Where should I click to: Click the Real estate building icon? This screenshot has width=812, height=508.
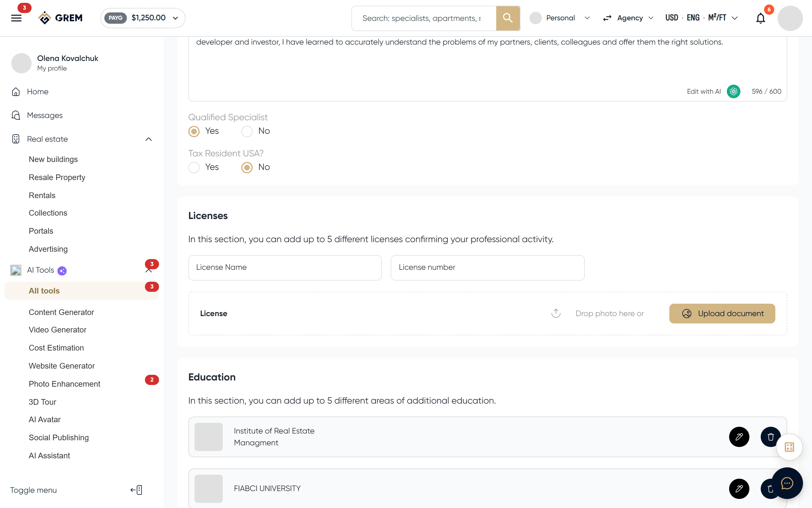[x=16, y=139]
